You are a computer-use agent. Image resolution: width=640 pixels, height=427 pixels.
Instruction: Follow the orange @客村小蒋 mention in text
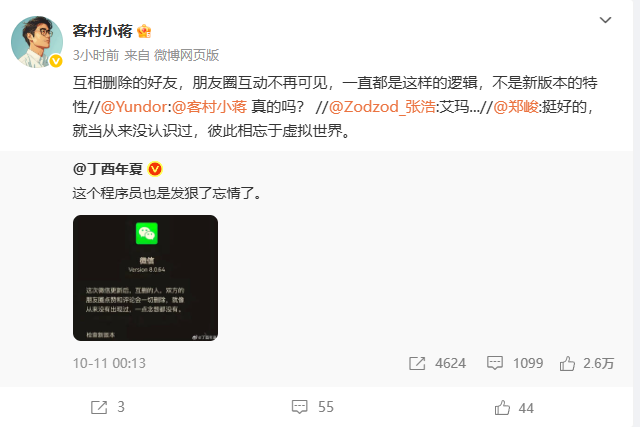click(209, 107)
